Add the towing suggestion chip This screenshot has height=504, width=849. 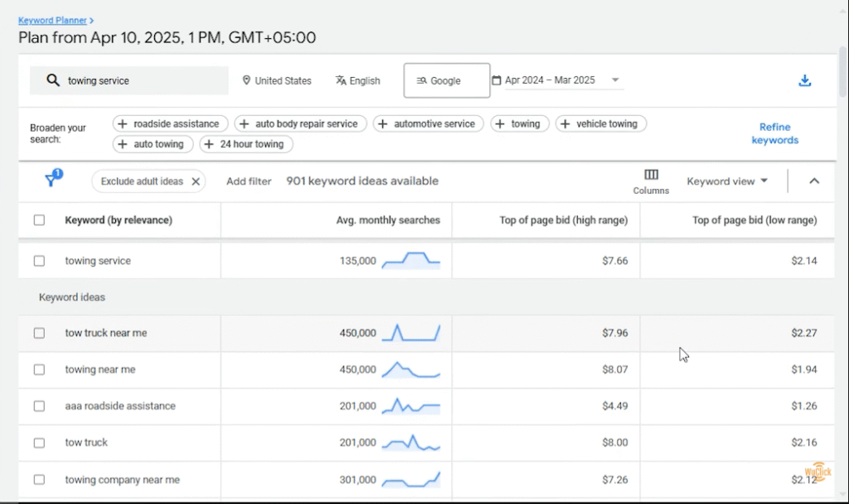point(520,124)
